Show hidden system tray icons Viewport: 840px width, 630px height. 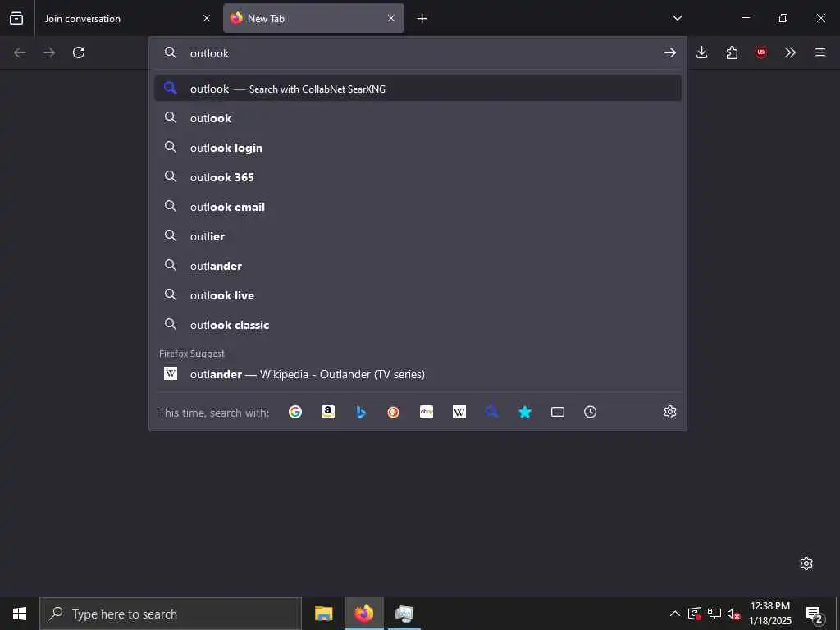(x=675, y=614)
